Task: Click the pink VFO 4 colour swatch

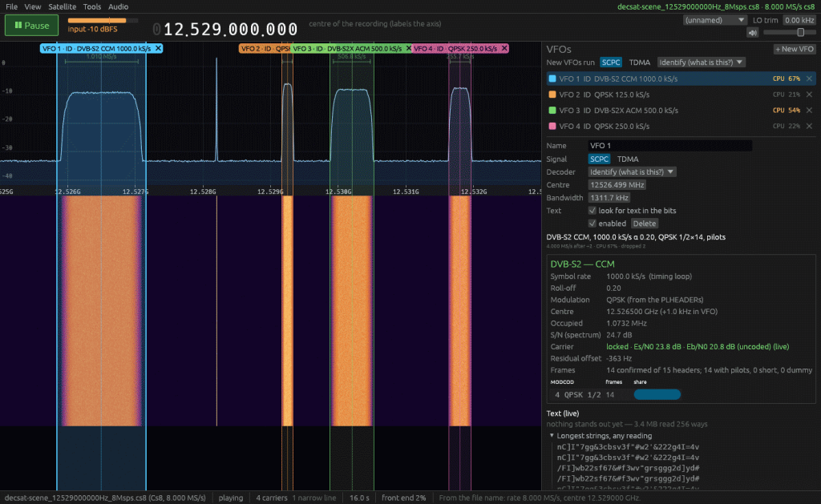Action: point(552,126)
